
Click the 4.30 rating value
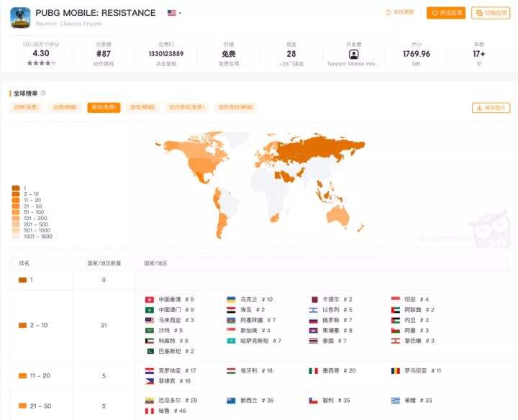[41, 53]
